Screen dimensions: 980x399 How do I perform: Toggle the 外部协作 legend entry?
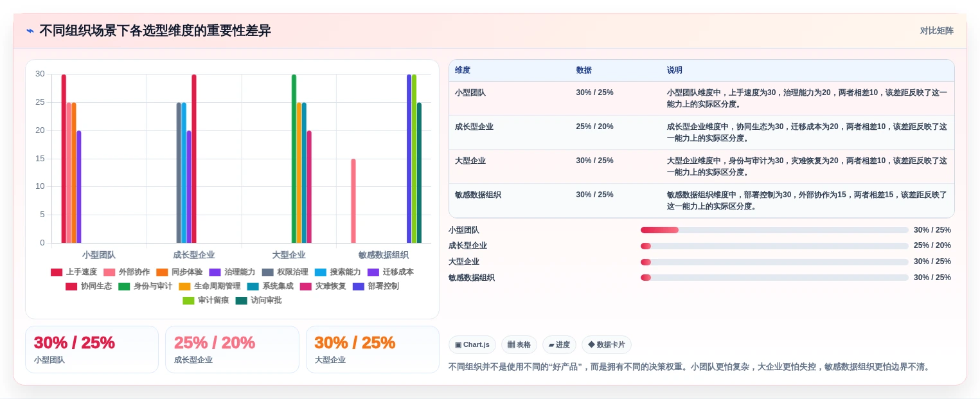pos(127,272)
